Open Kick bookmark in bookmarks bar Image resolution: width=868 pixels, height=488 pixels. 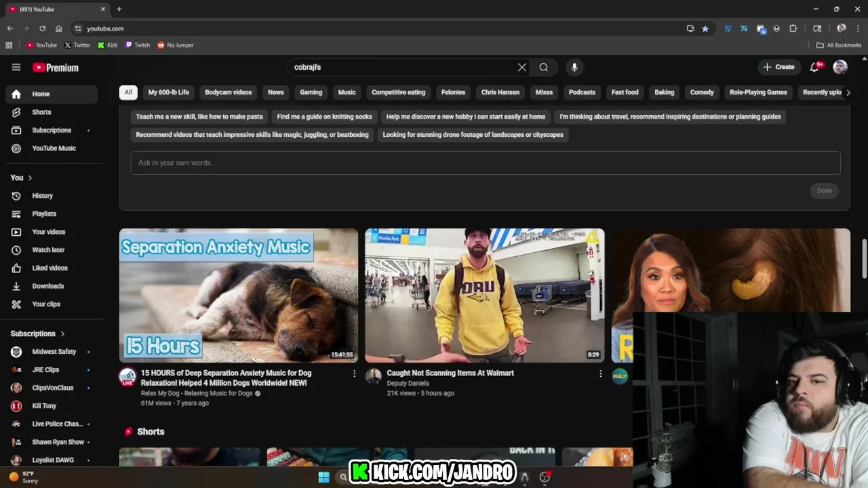coord(108,45)
